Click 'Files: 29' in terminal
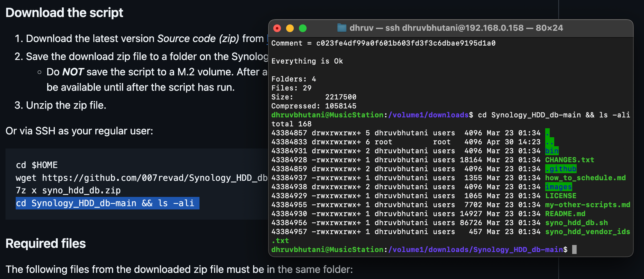 [x=292, y=88]
